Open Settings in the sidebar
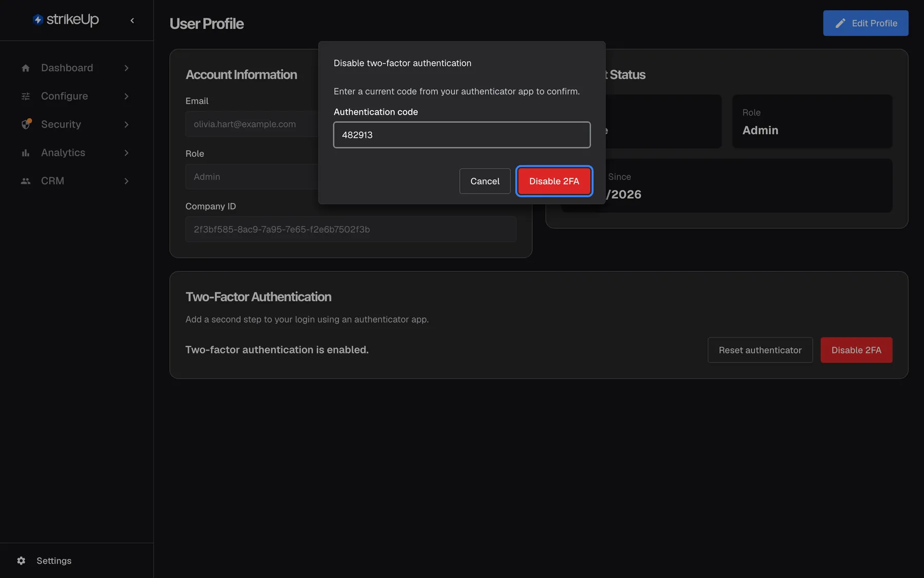Viewport: 924px width, 578px height. coord(54,561)
